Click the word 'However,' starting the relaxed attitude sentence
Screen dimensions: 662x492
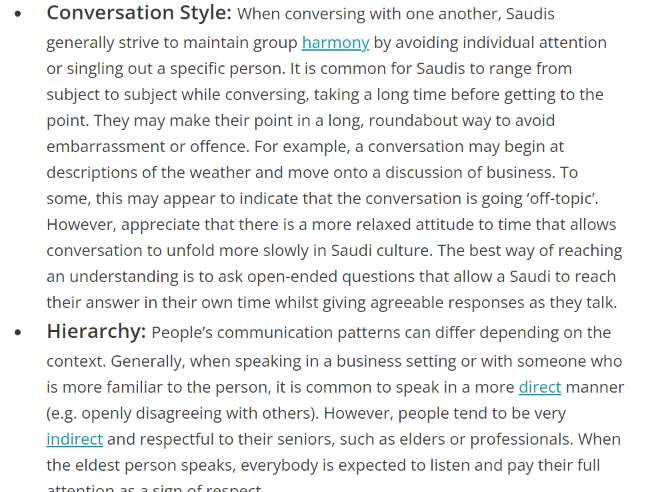81,225
